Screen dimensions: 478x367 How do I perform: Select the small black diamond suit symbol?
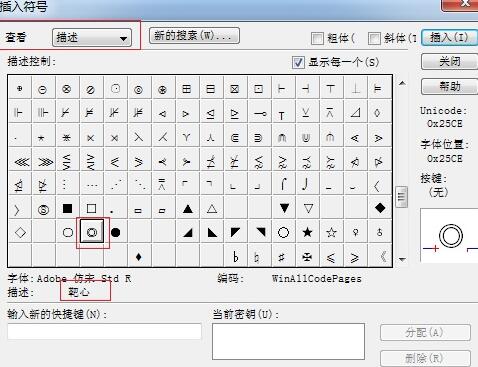click(139, 257)
